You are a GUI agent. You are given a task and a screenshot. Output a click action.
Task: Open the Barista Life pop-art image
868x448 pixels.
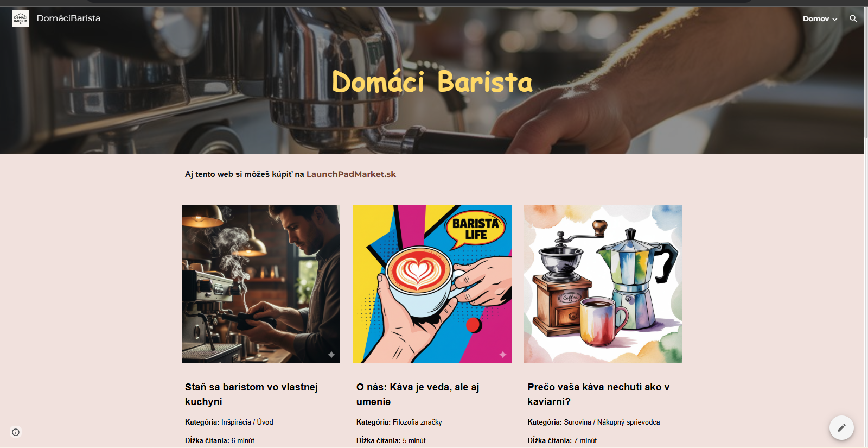(x=432, y=284)
